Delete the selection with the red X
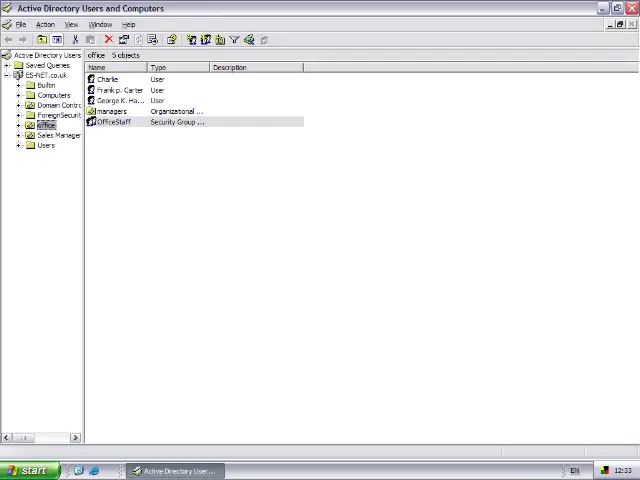This screenshot has height=480, width=640. coord(109,39)
